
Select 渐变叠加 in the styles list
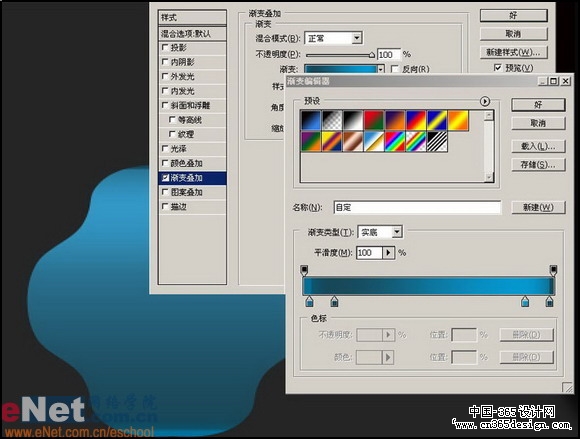[192, 178]
